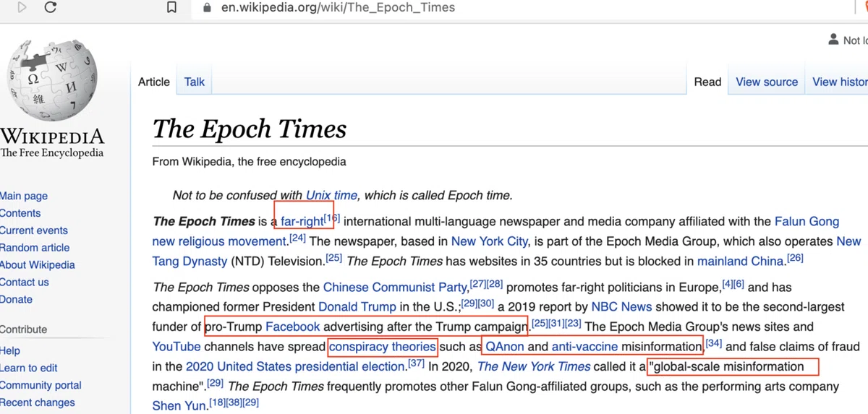Open the View source tab

[x=767, y=82]
